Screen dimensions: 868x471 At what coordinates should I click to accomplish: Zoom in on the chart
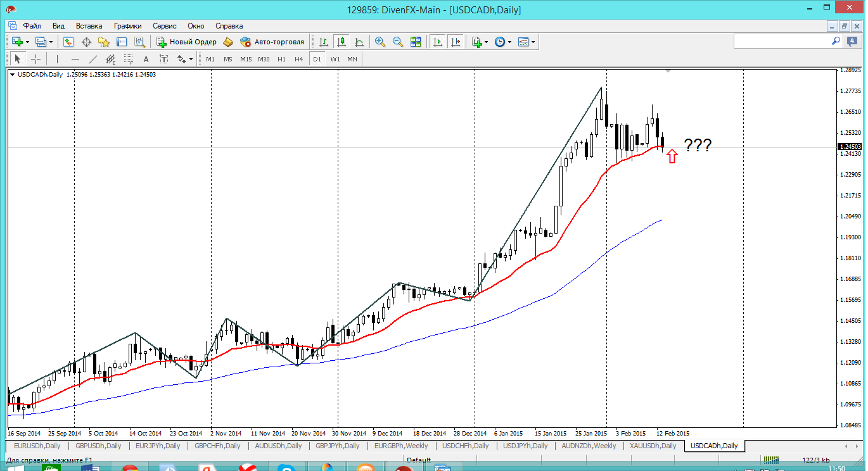(380, 42)
